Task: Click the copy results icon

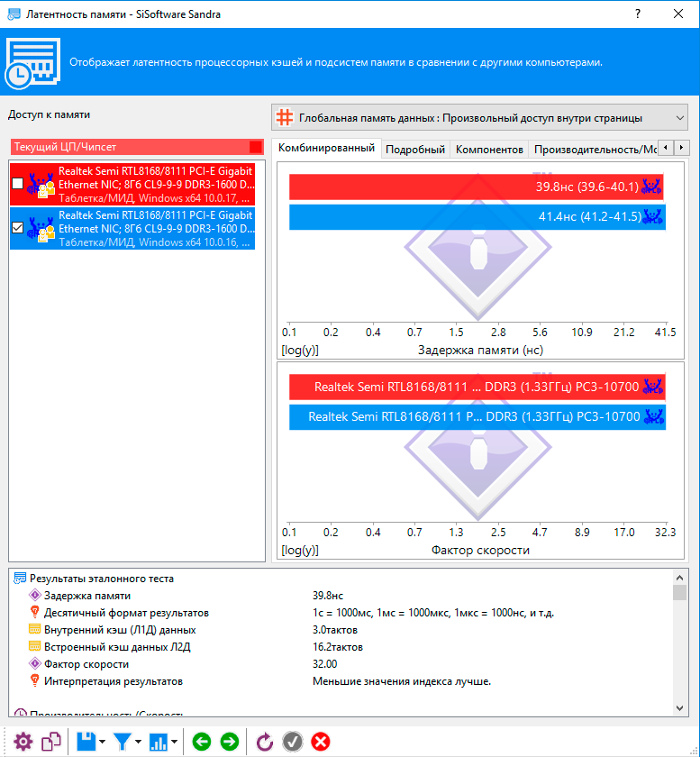Action: [x=52, y=741]
